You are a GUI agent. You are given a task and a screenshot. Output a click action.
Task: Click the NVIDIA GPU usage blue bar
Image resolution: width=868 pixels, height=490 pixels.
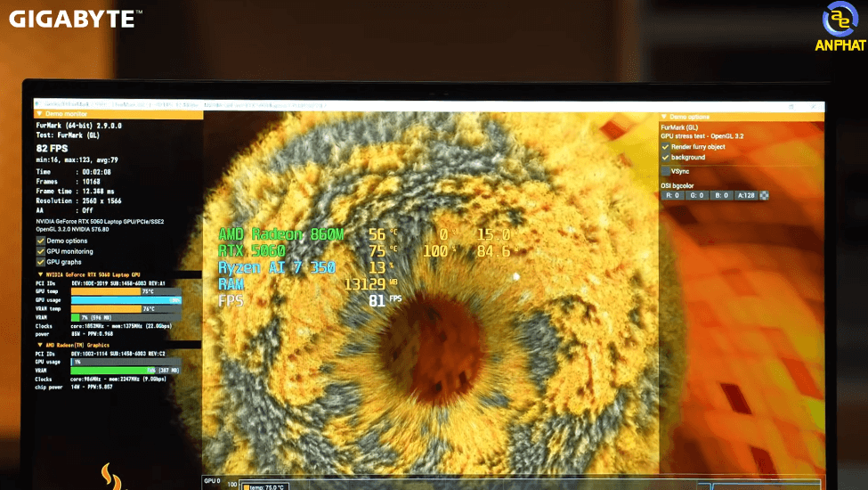pyautogui.click(x=126, y=300)
